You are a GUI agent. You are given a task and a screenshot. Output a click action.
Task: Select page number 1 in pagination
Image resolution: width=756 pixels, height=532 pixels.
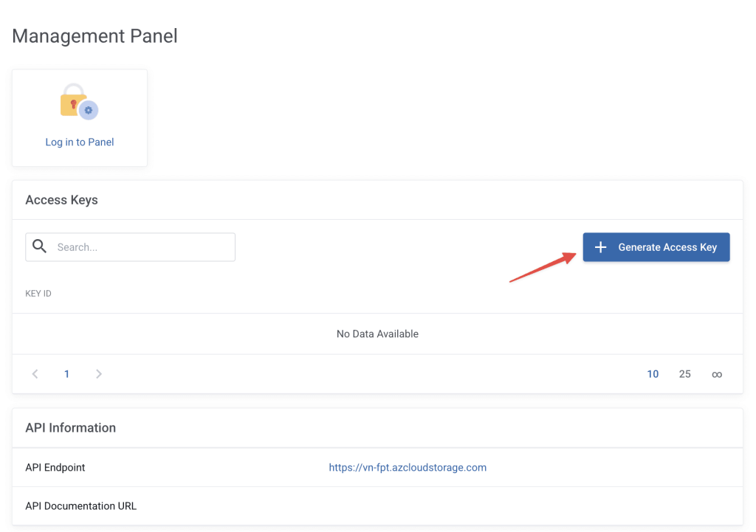pos(66,374)
